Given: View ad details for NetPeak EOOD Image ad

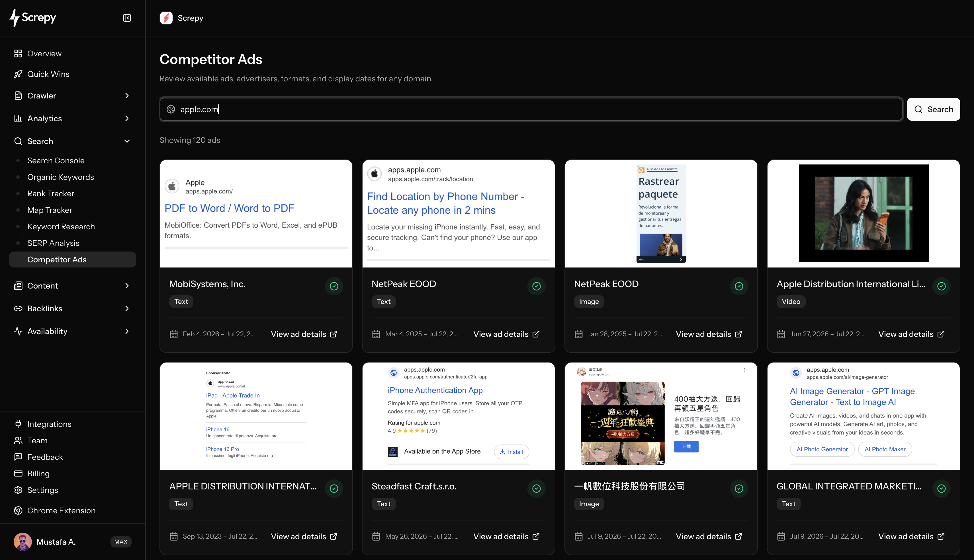Looking at the screenshot, I should click(709, 334).
